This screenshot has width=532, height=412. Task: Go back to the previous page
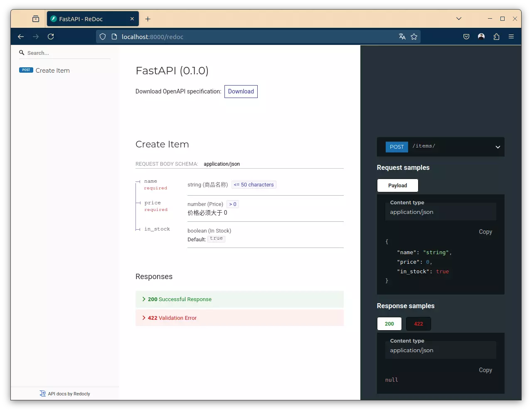click(21, 37)
